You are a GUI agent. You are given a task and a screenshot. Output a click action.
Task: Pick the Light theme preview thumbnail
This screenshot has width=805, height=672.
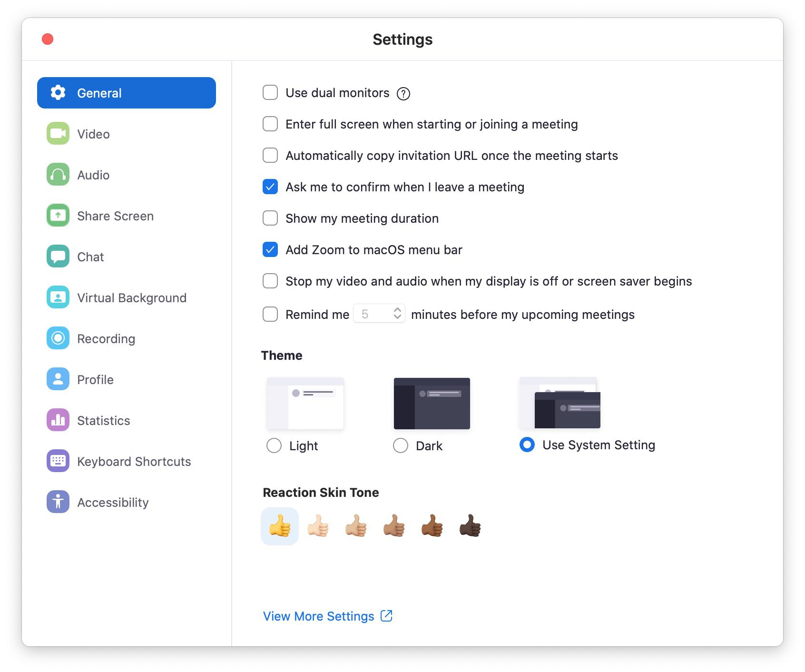(305, 404)
